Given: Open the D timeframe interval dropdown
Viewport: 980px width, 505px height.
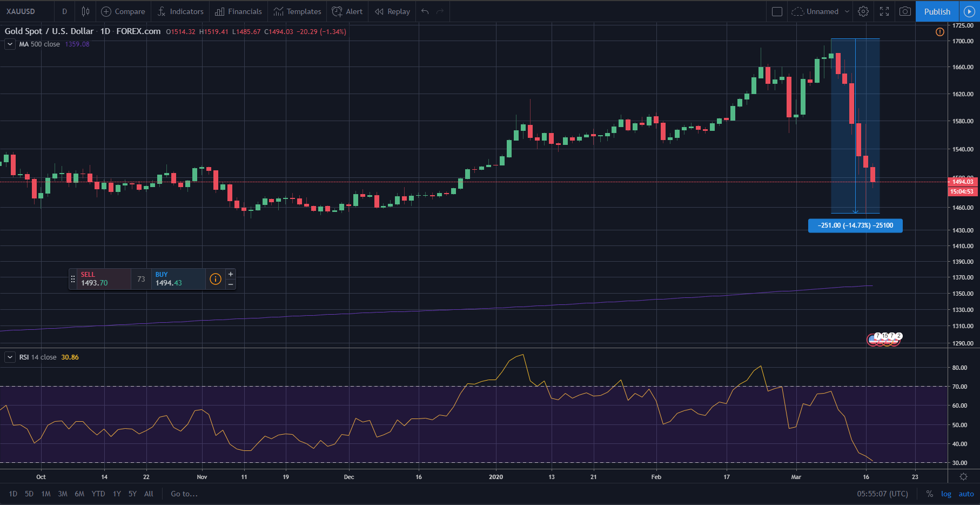Looking at the screenshot, I should coord(64,11).
